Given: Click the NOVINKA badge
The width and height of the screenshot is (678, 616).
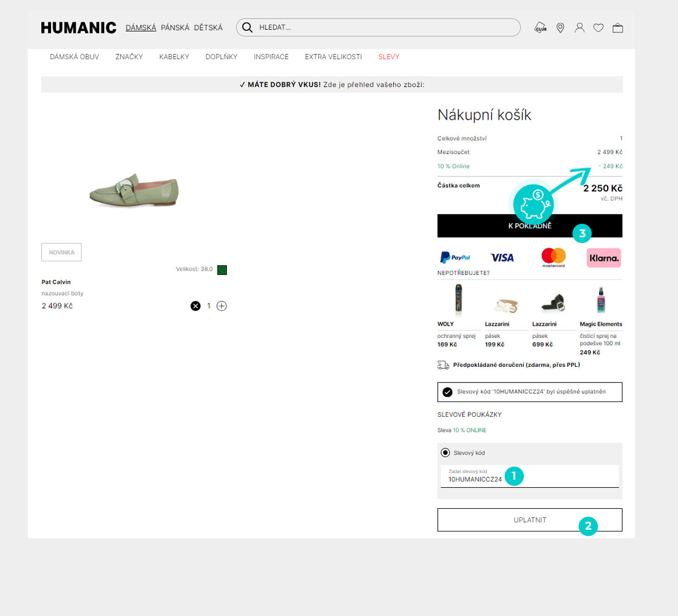Looking at the screenshot, I should point(62,252).
